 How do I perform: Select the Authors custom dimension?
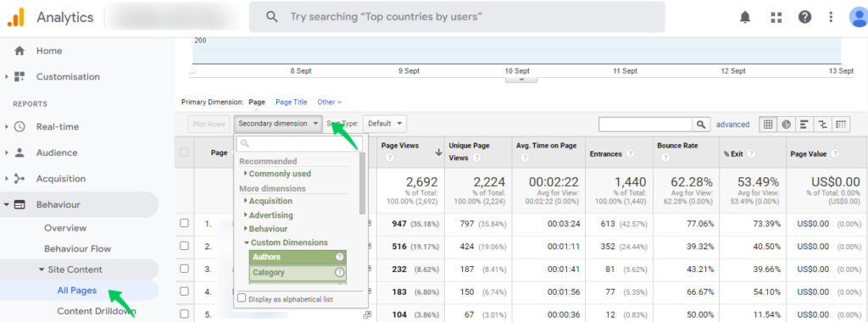pos(298,257)
